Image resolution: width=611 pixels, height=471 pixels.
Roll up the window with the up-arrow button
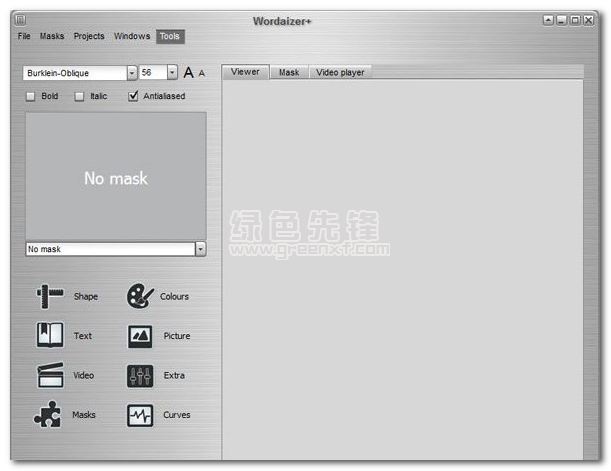coord(548,20)
